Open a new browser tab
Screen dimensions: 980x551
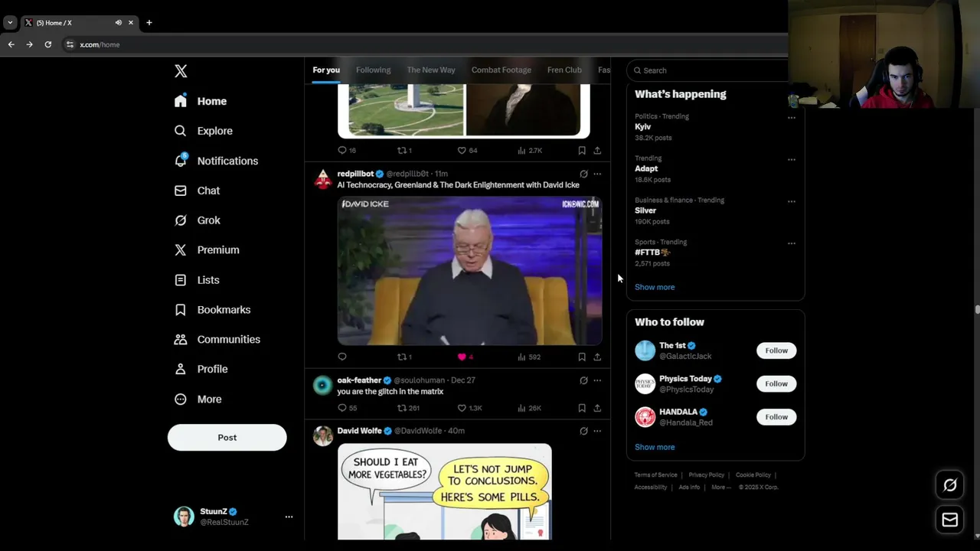point(149,23)
